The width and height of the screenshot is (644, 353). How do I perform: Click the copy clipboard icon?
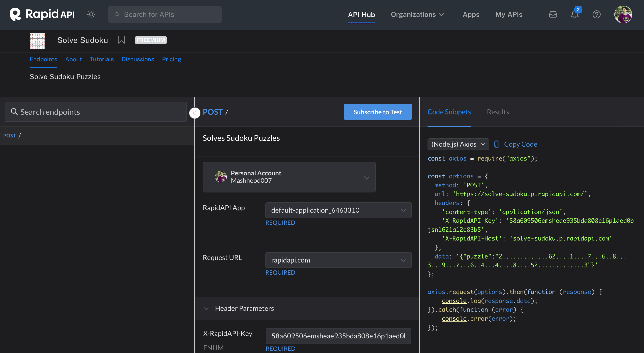point(496,144)
